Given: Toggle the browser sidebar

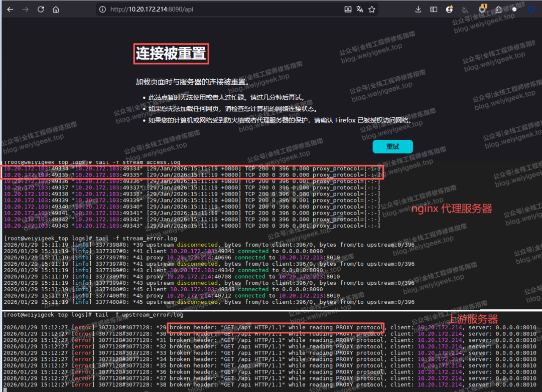Looking at the screenshot, I should 434,10.
